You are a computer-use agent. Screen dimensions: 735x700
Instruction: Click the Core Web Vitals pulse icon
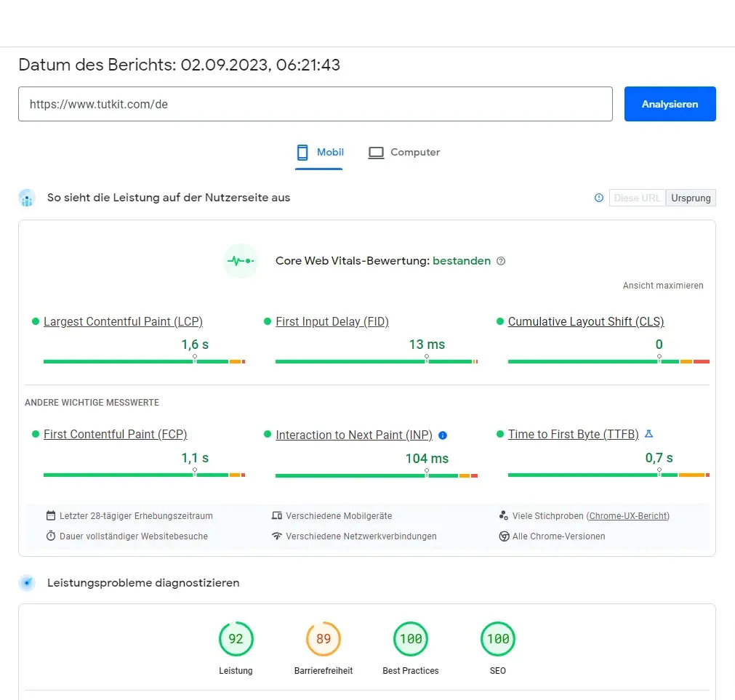click(241, 261)
